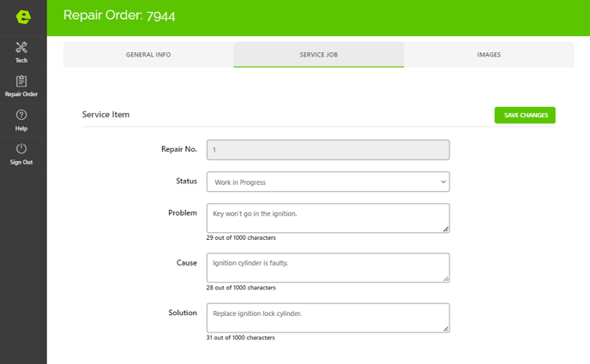This screenshot has height=364, width=590.
Task: Click the Cause box resize handle
Action: tap(446, 278)
